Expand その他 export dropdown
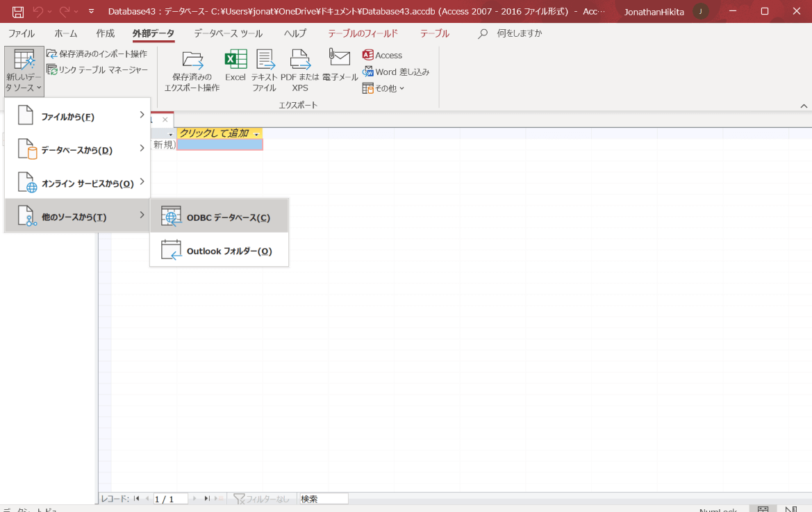The width and height of the screenshot is (812, 512). (383, 88)
